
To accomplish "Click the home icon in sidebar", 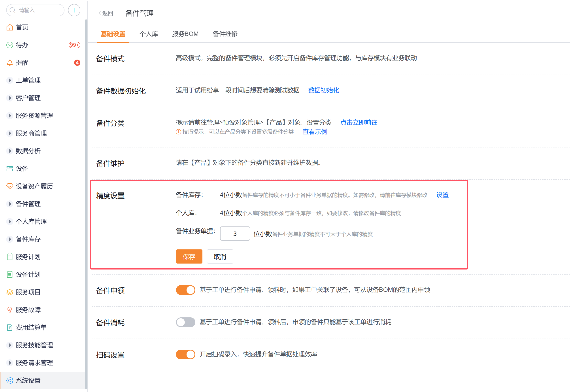I will click(9, 27).
